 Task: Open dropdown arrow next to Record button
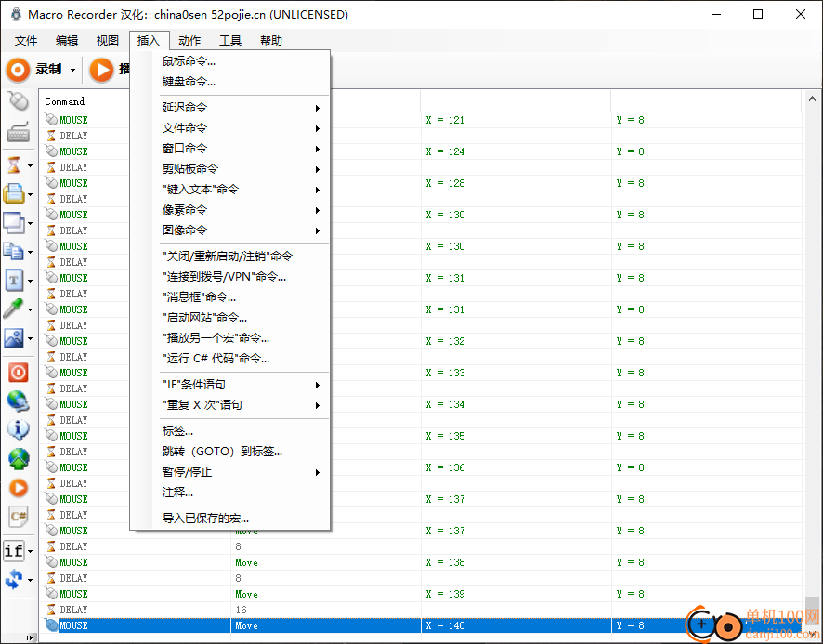tap(72, 70)
